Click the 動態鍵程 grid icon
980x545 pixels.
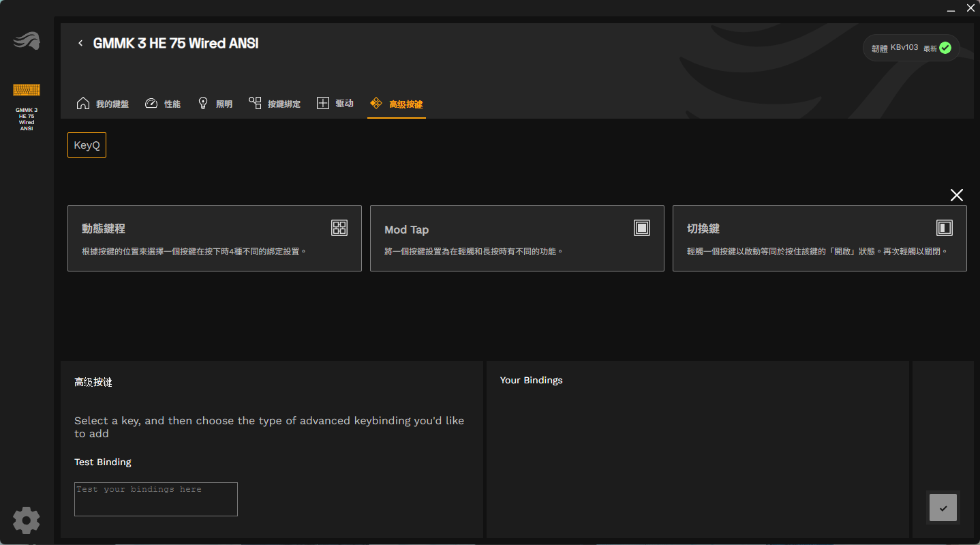[339, 228]
